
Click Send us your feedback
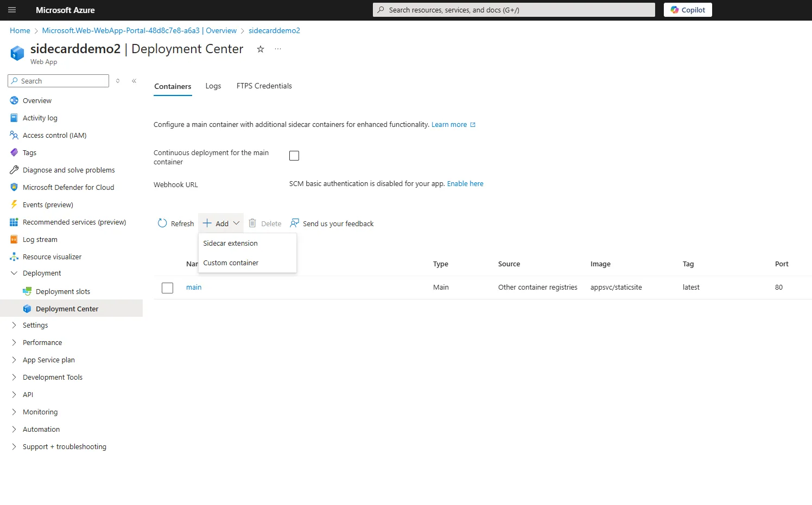point(332,223)
